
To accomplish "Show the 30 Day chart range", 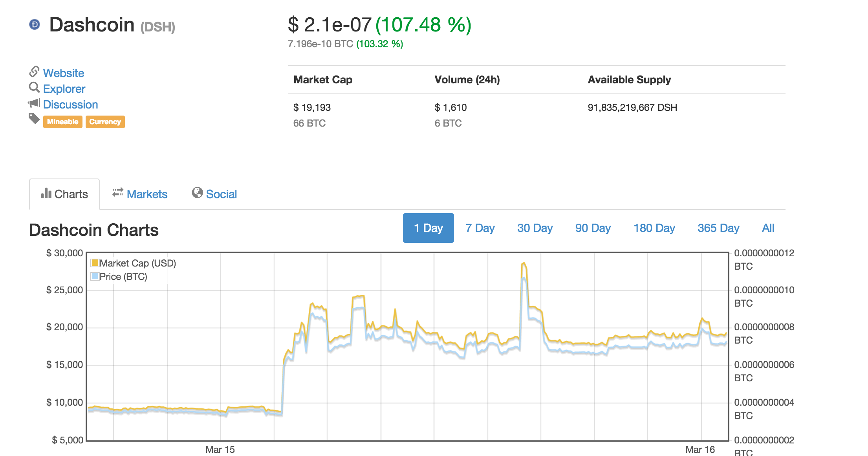I will point(535,228).
